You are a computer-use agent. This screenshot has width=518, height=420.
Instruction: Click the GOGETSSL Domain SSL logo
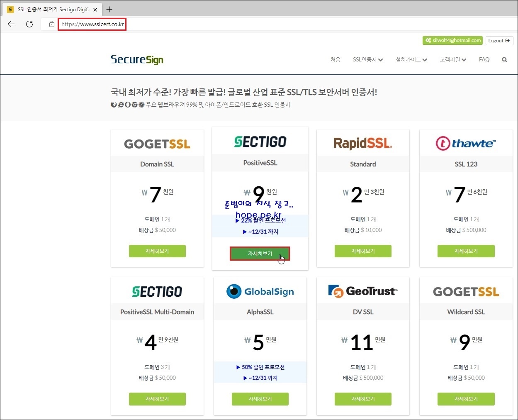[x=157, y=144]
